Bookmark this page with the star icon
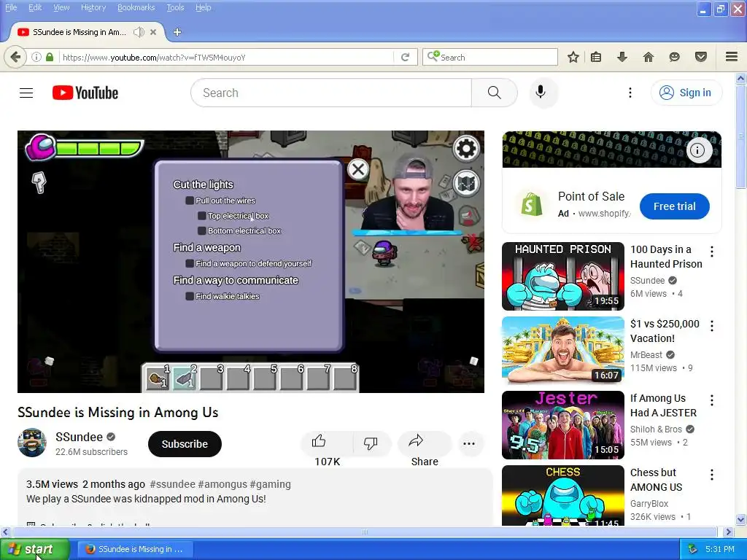Screen dimensions: 747x560 [x=573, y=58]
